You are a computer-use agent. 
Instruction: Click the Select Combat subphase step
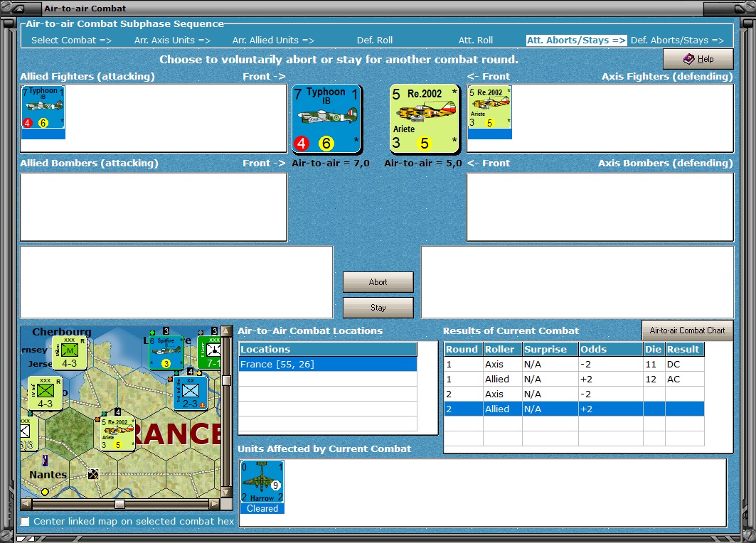(71, 41)
